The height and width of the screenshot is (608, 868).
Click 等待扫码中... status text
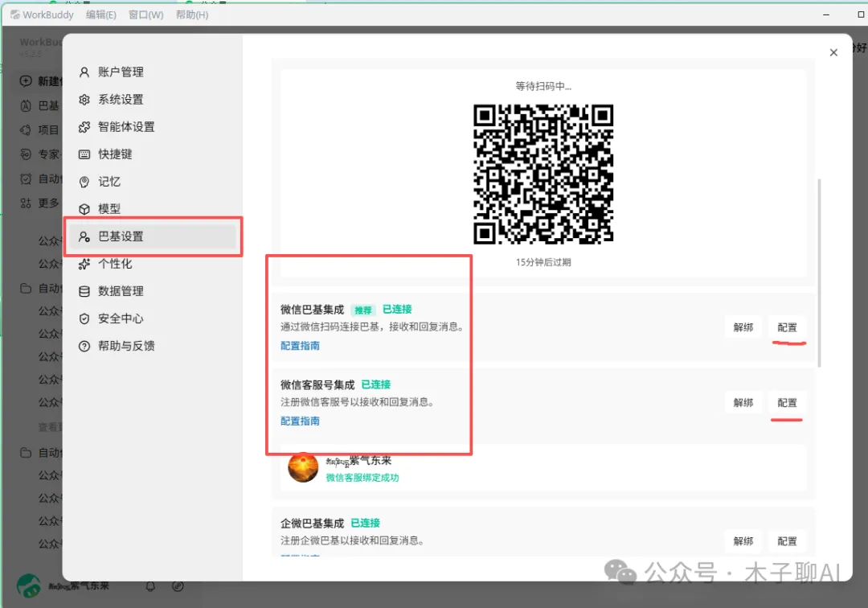(543, 86)
